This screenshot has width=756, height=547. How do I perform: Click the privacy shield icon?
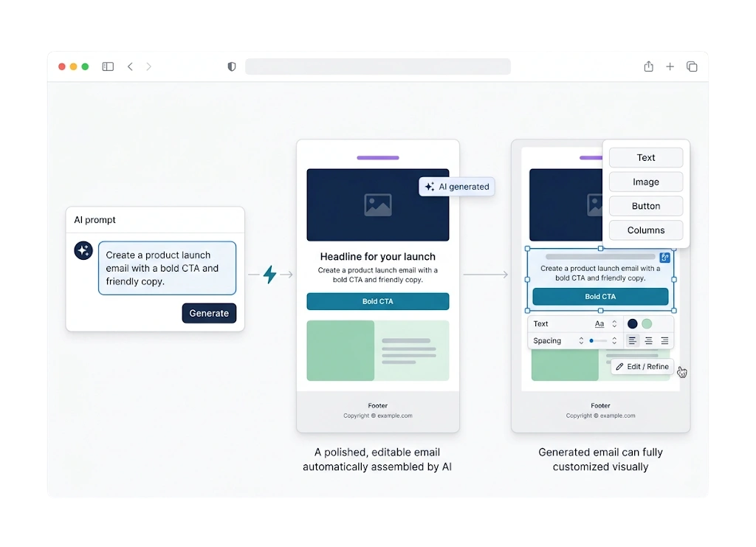[x=232, y=66]
